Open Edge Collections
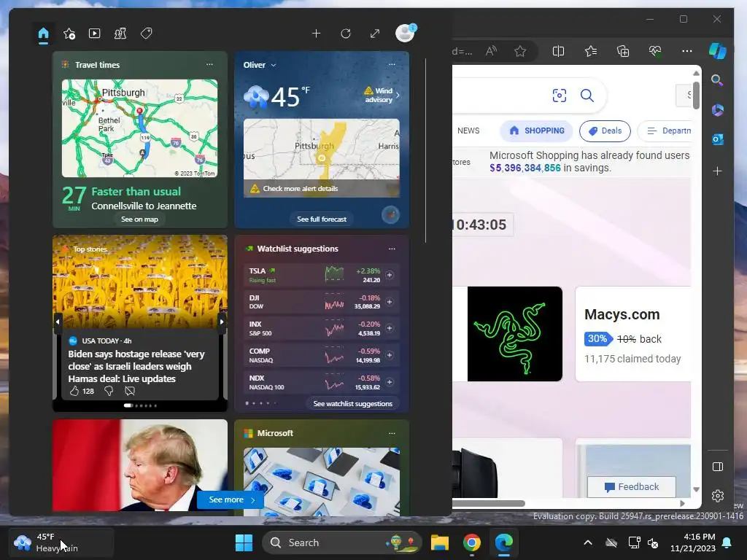 click(x=623, y=51)
